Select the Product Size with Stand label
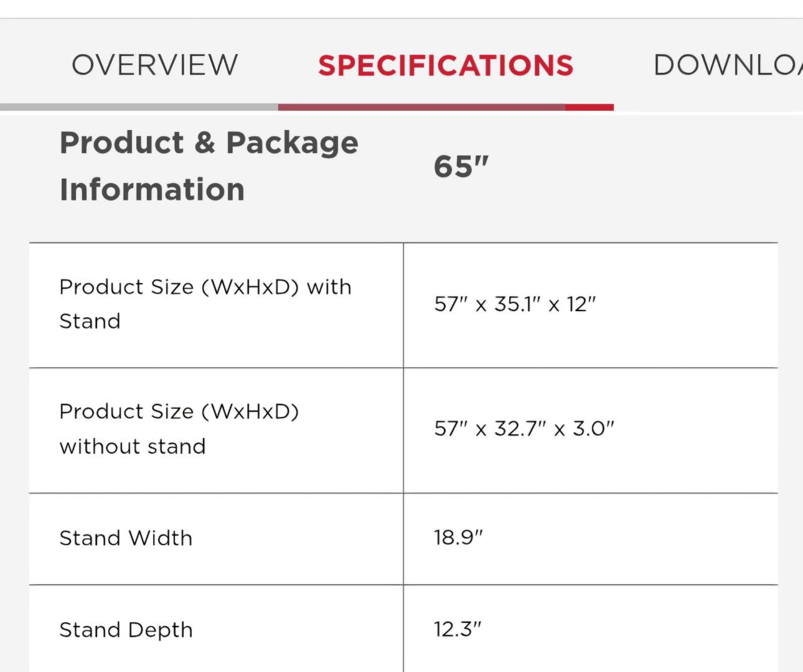The width and height of the screenshot is (803, 672). pos(205,304)
